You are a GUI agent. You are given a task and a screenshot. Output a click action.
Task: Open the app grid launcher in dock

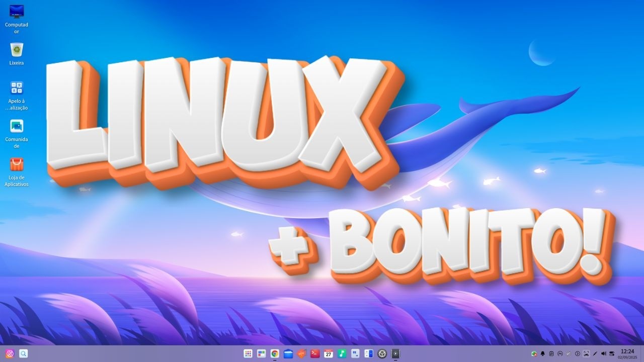[248, 353]
